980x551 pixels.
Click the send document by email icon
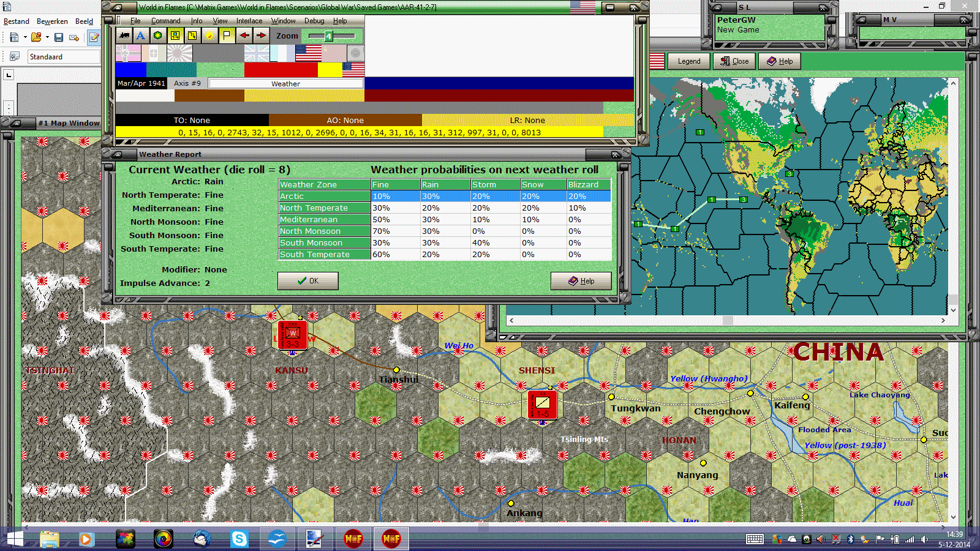click(74, 37)
